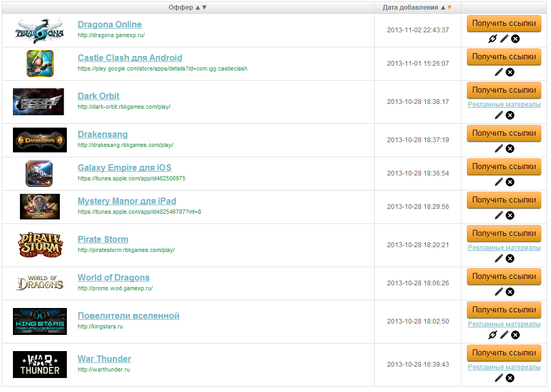
Task: Edit the Castle Clash offer with pencil icon
Action: pyautogui.click(x=499, y=72)
